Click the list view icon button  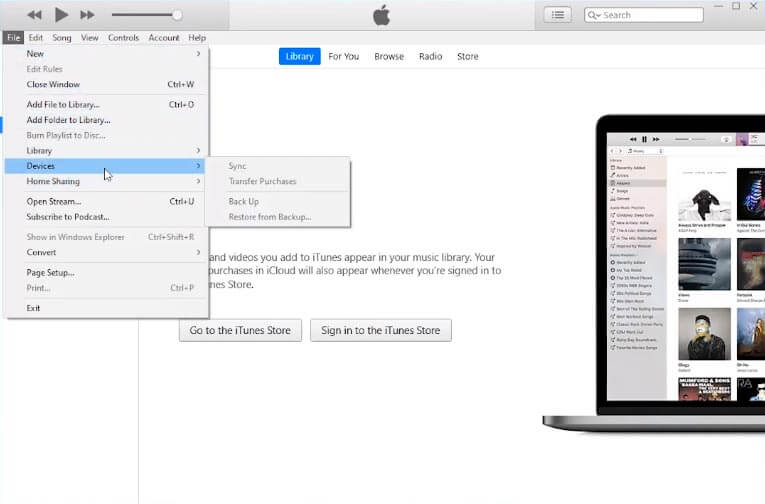pos(558,15)
